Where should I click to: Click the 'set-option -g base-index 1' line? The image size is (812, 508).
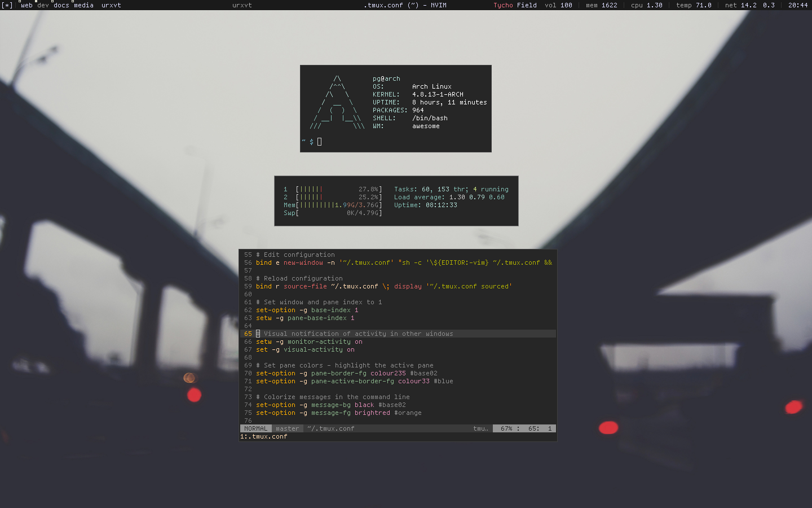pos(307,310)
